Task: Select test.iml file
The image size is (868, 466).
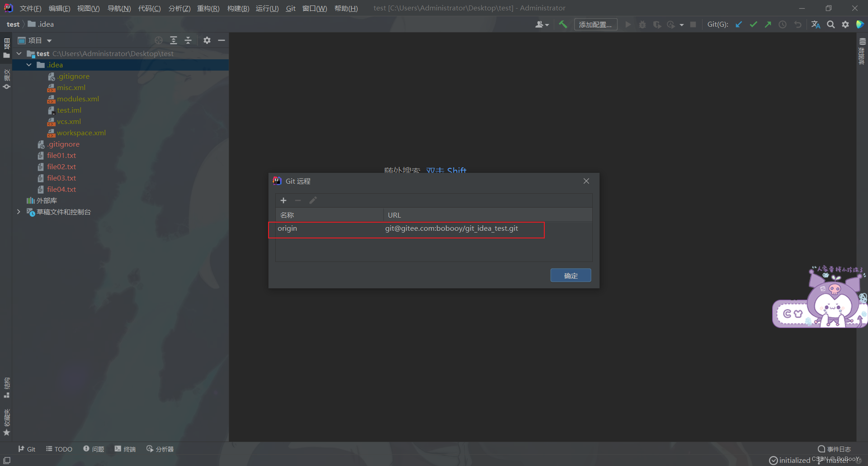Action: [x=69, y=110]
